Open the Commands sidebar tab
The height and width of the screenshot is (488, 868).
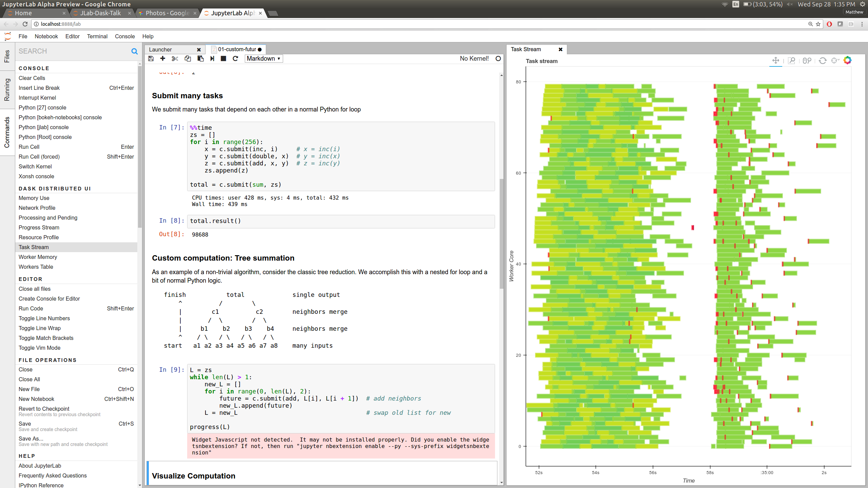(x=7, y=132)
